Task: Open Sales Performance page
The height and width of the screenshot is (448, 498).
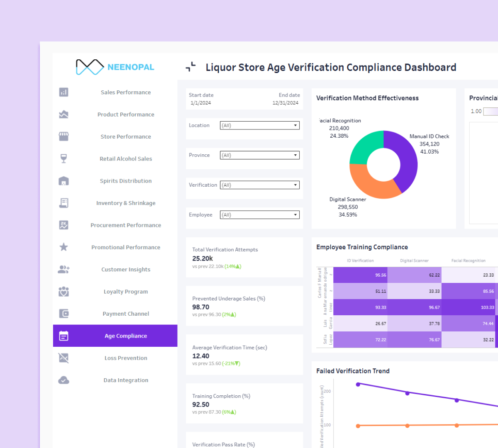Action: pos(126,93)
